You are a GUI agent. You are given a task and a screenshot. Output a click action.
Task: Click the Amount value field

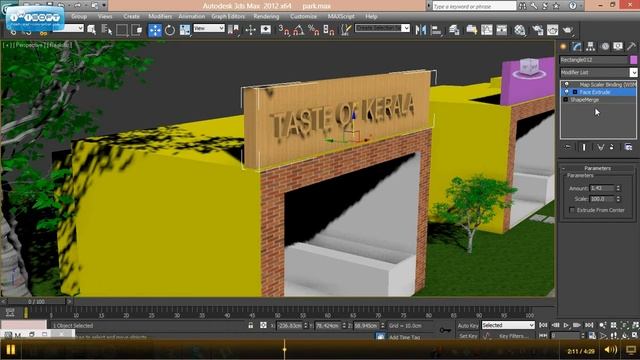pos(602,188)
